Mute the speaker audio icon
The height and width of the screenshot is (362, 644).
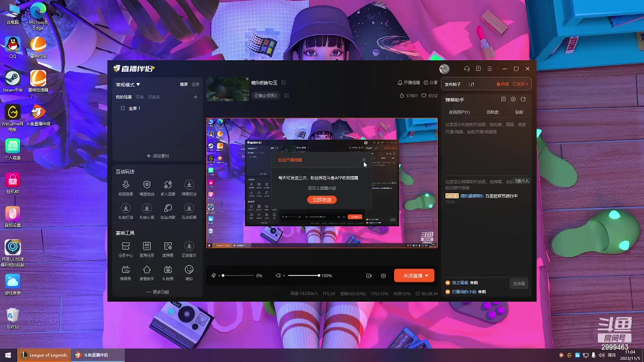click(x=278, y=276)
